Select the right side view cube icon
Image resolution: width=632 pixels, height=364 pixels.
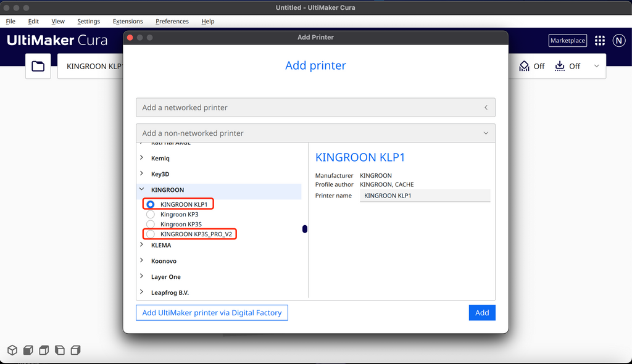[75, 350]
